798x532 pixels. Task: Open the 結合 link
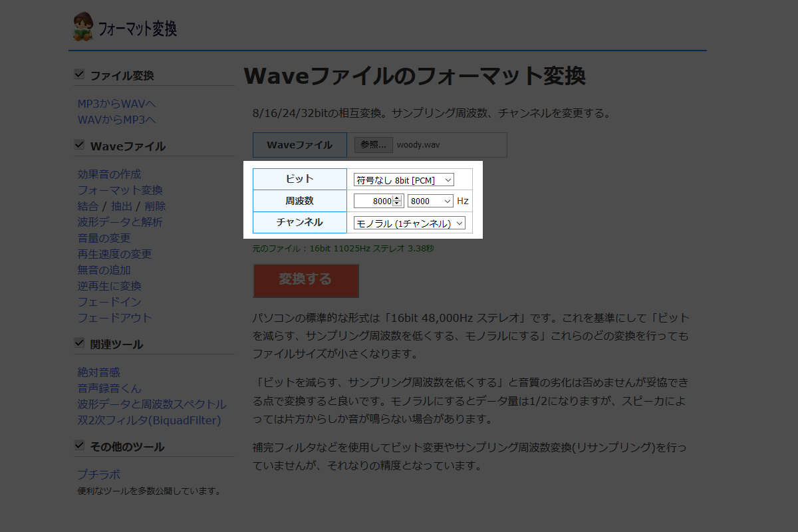[88, 206]
